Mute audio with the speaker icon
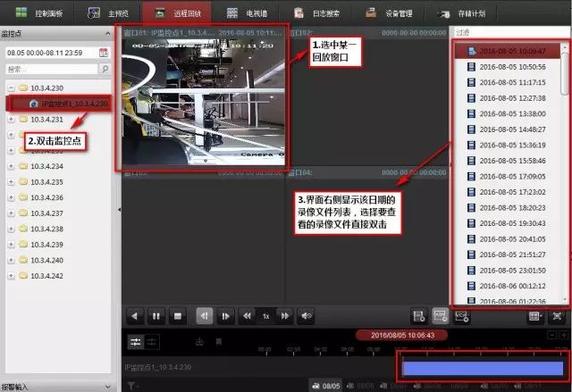This screenshot has width=572, height=392. (307, 315)
